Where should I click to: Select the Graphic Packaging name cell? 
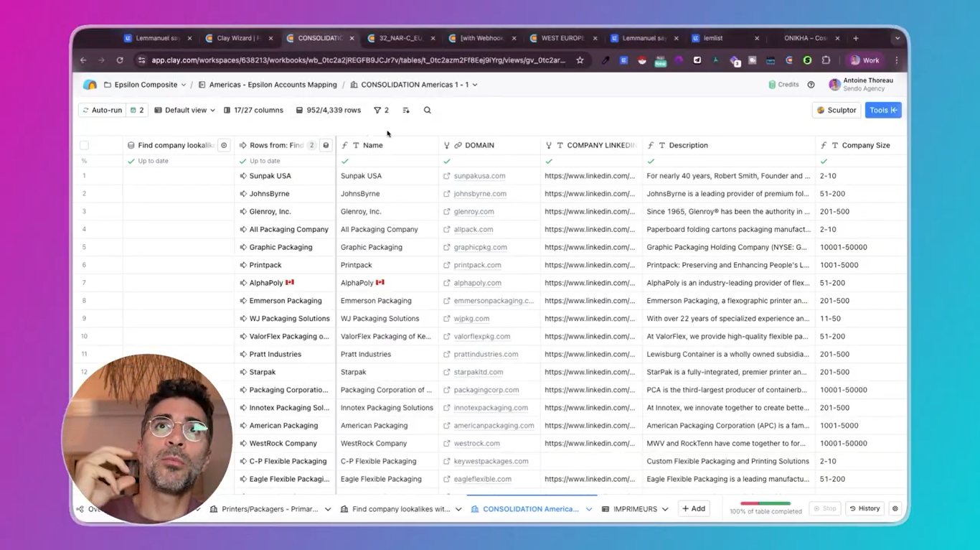pos(387,247)
